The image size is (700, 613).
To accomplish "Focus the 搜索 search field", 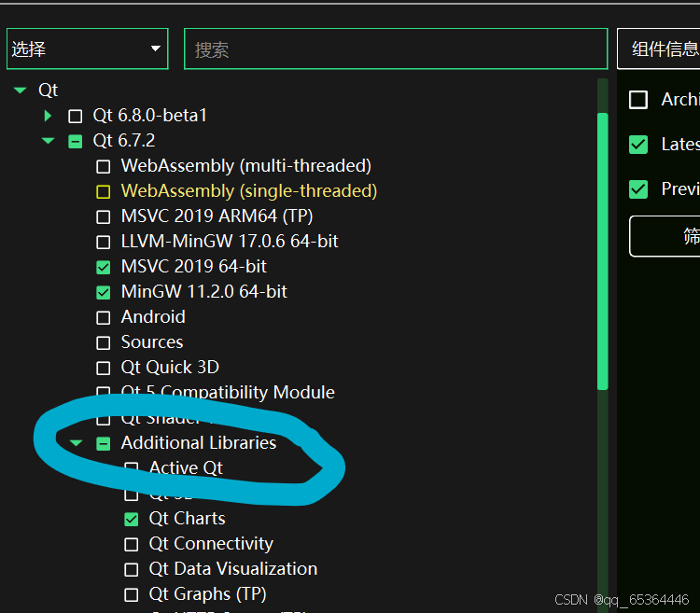I will (x=396, y=49).
